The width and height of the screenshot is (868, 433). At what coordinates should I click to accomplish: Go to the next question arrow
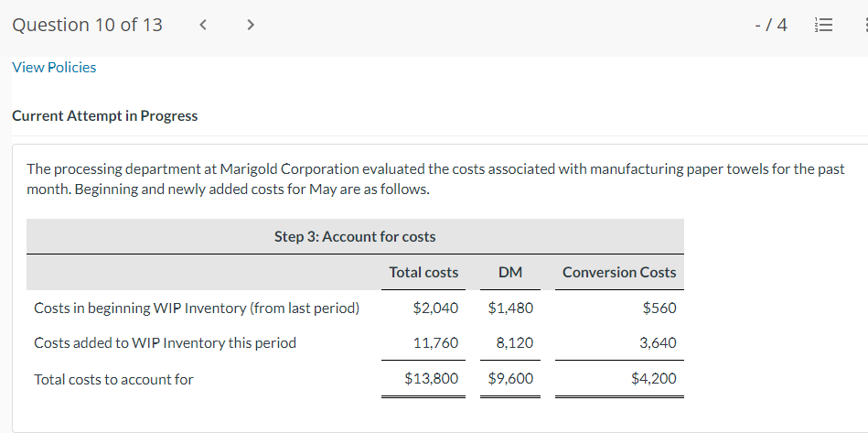[248, 26]
